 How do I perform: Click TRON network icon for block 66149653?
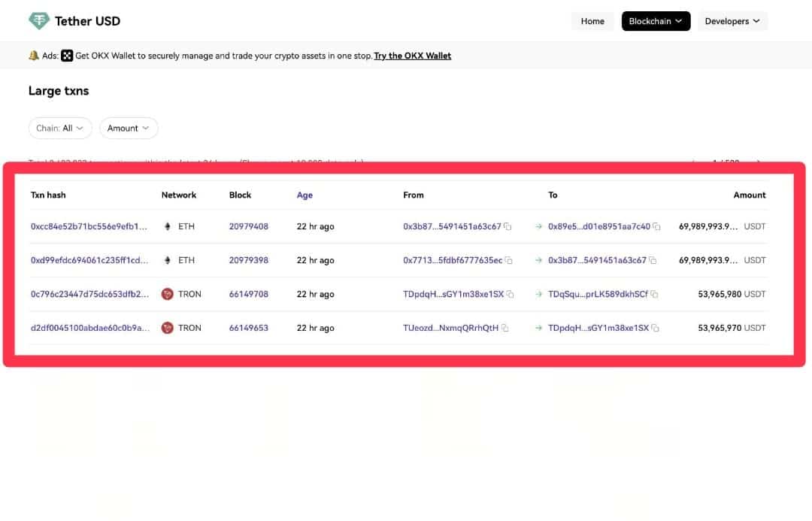[167, 328]
